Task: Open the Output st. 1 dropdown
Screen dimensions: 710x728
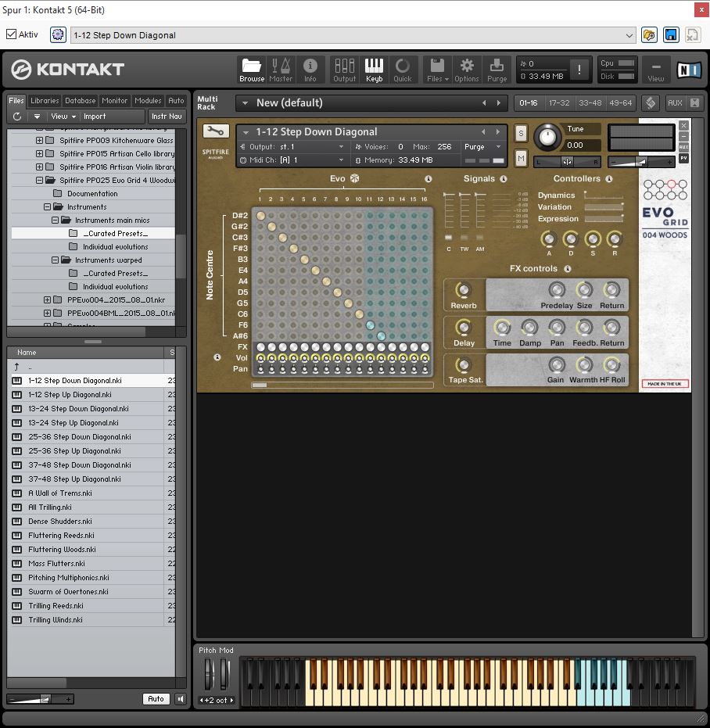Action: point(341,147)
